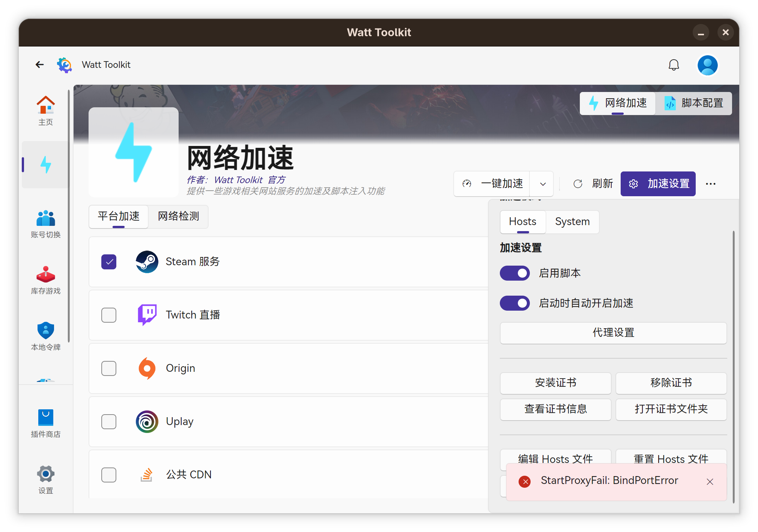Check the Twitch 直播 checkbox
758x532 pixels.
(x=109, y=315)
